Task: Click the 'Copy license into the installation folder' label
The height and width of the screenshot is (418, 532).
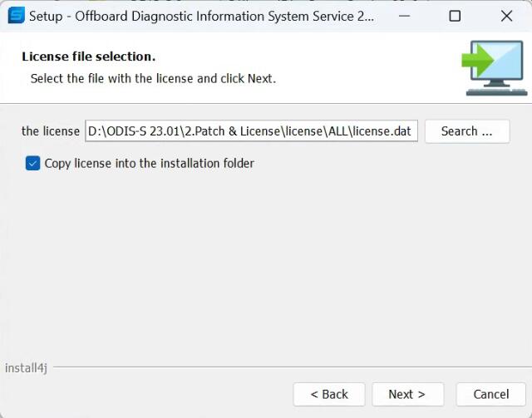Action: (150, 163)
